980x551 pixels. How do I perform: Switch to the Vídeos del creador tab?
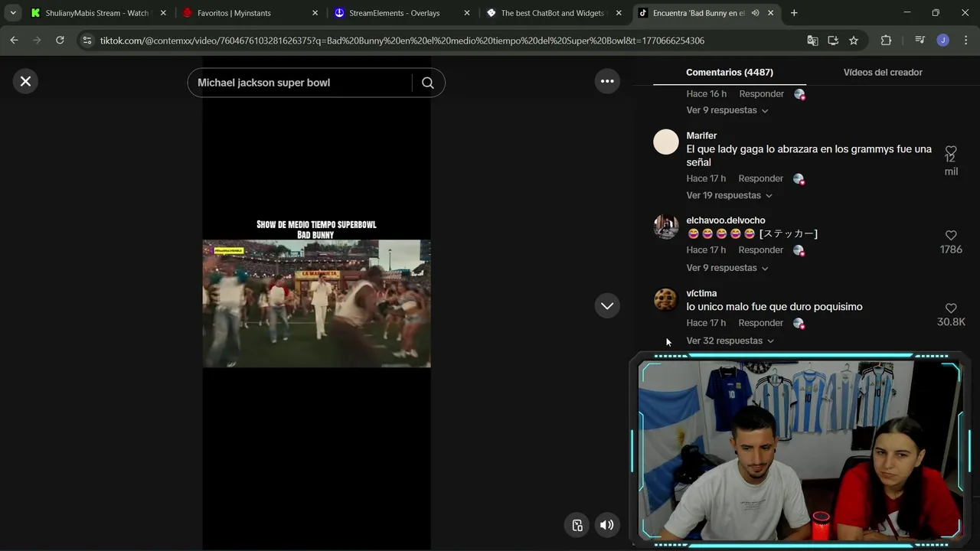point(883,72)
